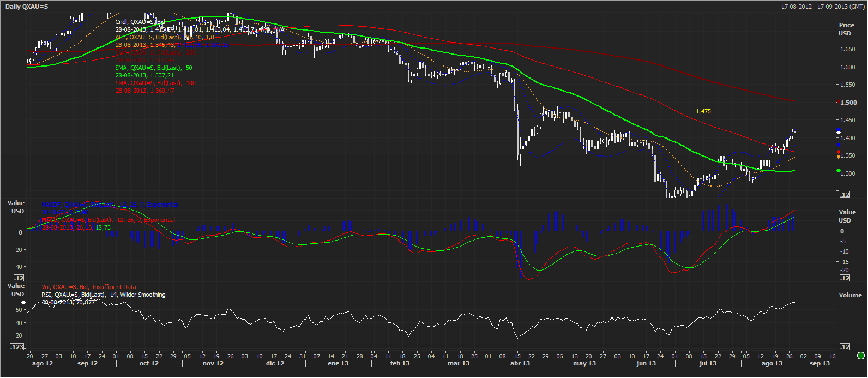Click the .123 precision box on RSI axis

tap(17, 347)
